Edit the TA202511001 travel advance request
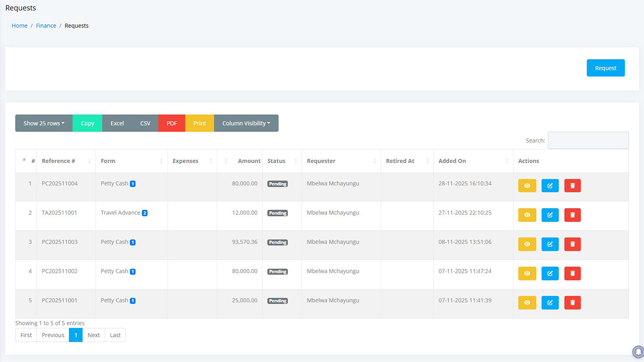The width and height of the screenshot is (644, 362). pos(550,215)
